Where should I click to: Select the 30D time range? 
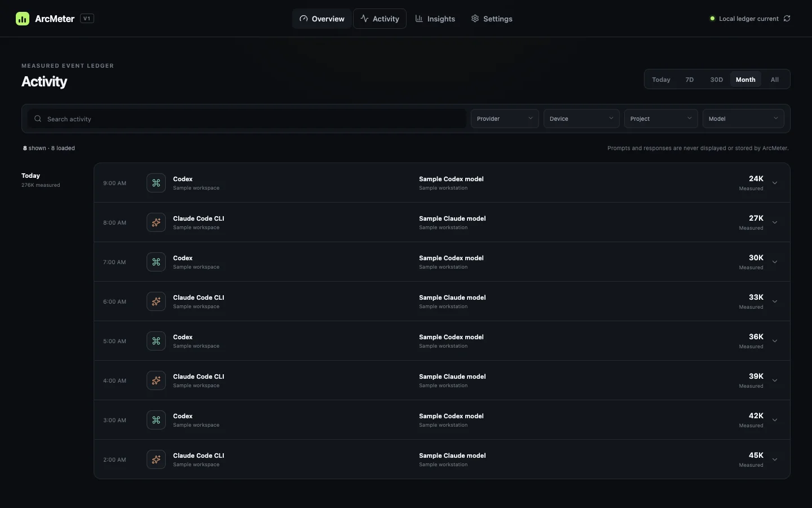[x=716, y=80]
